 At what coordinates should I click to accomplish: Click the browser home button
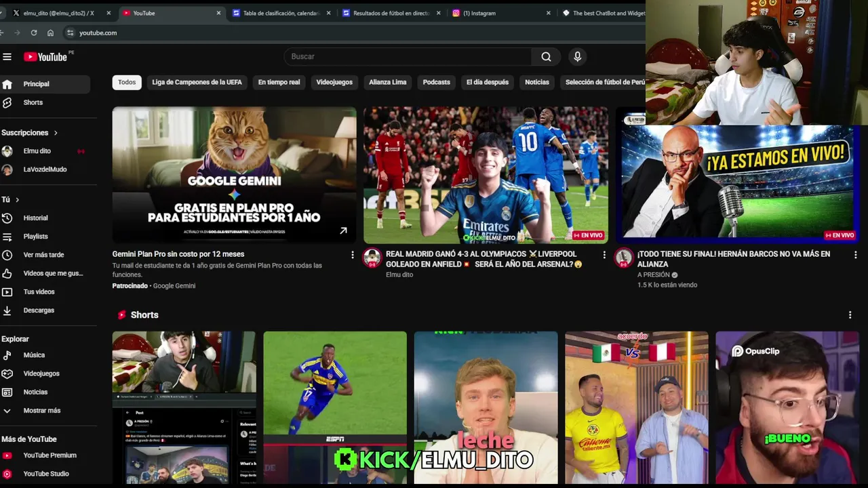pos(50,33)
